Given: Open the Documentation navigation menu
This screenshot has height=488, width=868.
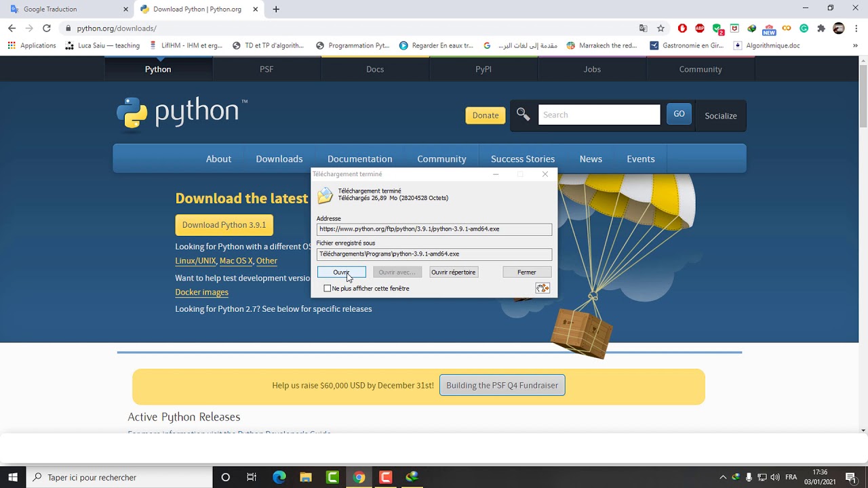Looking at the screenshot, I should tap(360, 159).
